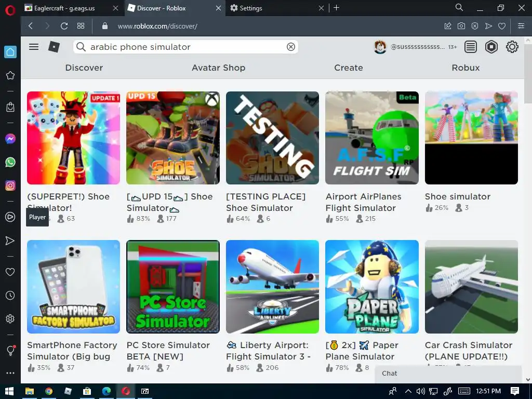This screenshot has width=532, height=399.
Task: Open shopping bag icon in sidebar
Action: [x=10, y=107]
